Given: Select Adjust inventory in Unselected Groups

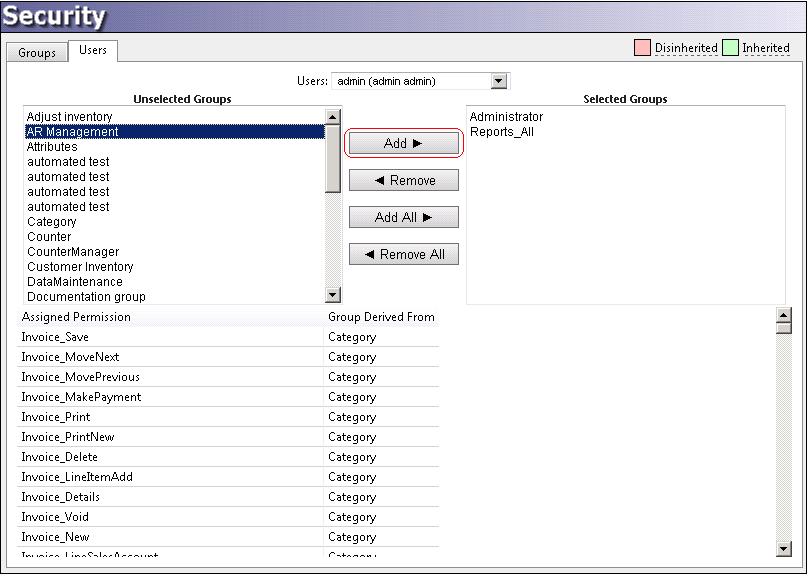Looking at the screenshot, I should tap(69, 117).
